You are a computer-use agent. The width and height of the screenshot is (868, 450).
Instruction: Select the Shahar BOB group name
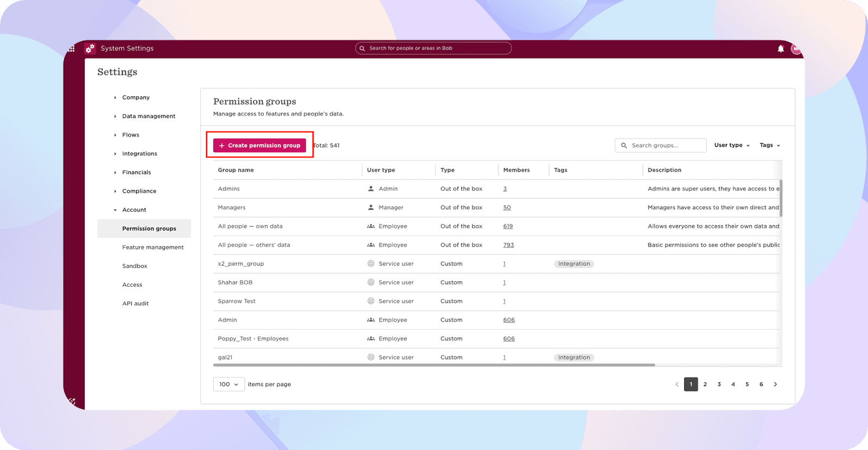[235, 282]
